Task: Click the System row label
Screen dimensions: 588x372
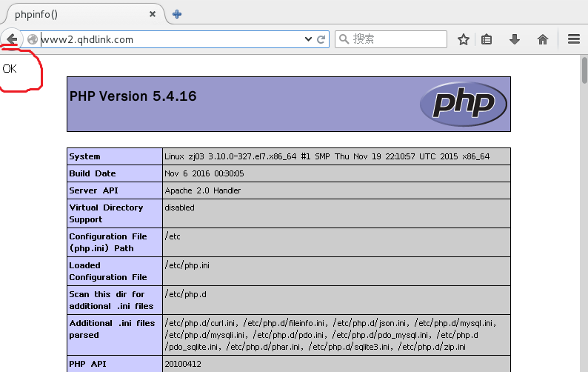Action: pos(84,156)
